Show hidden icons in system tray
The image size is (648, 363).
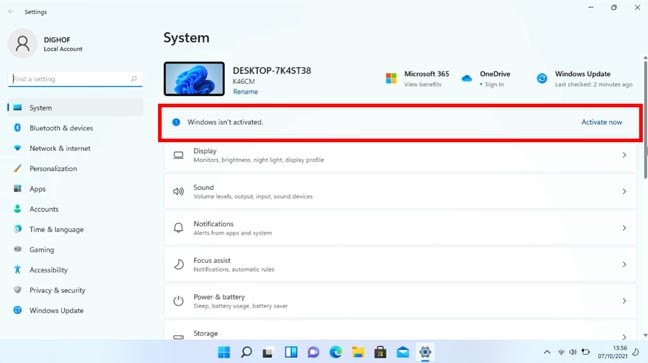[547, 352]
